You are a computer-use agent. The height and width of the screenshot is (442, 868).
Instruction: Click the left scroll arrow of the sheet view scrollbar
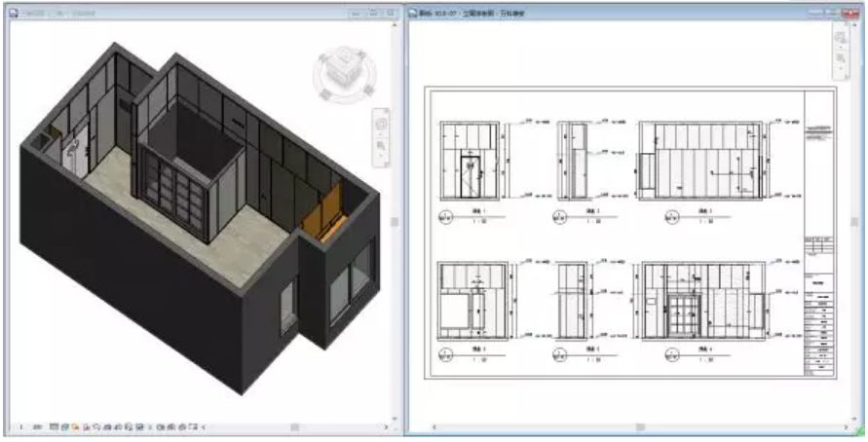[x=434, y=427]
